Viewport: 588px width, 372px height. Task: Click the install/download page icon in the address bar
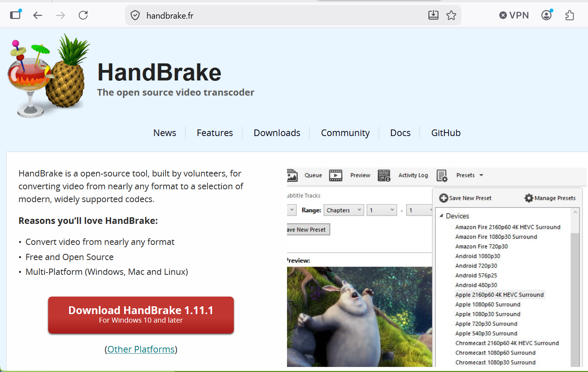(433, 16)
